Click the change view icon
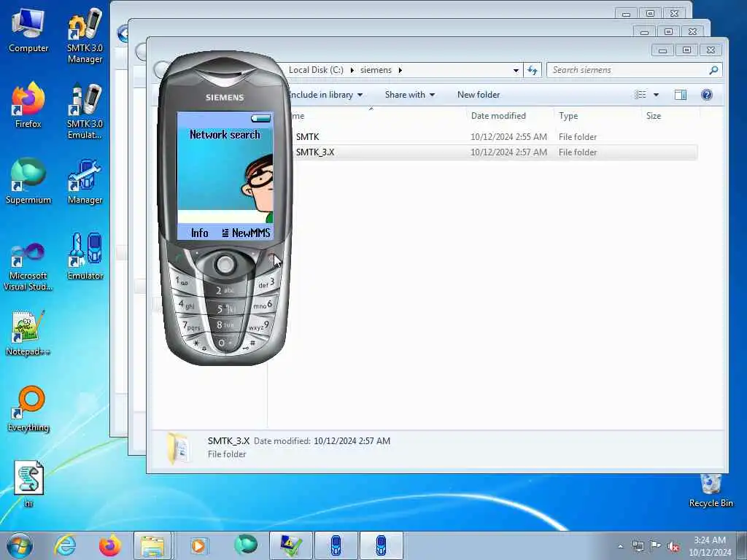This screenshot has width=747, height=560. pos(640,95)
